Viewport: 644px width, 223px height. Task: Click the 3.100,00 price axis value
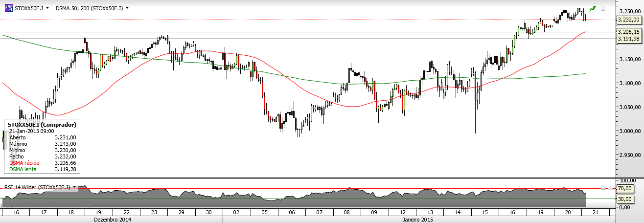click(x=630, y=83)
